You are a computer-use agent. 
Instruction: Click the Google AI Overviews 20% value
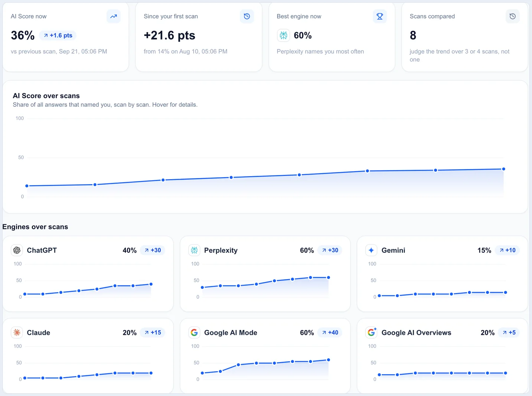(488, 332)
